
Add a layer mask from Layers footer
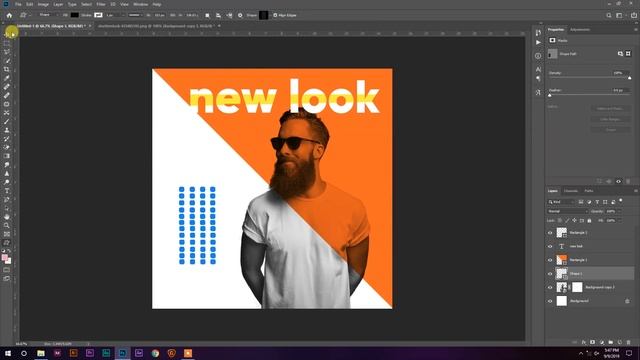coord(592,342)
